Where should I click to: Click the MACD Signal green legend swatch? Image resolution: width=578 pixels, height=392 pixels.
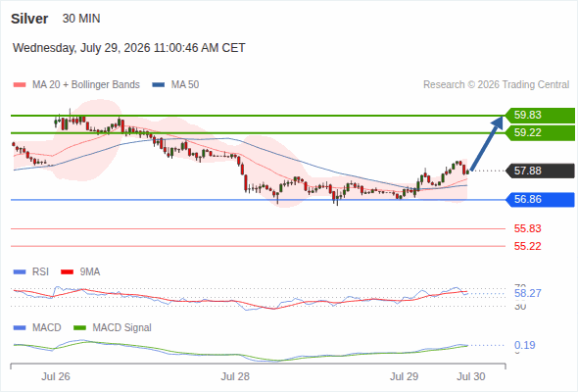click(80, 328)
